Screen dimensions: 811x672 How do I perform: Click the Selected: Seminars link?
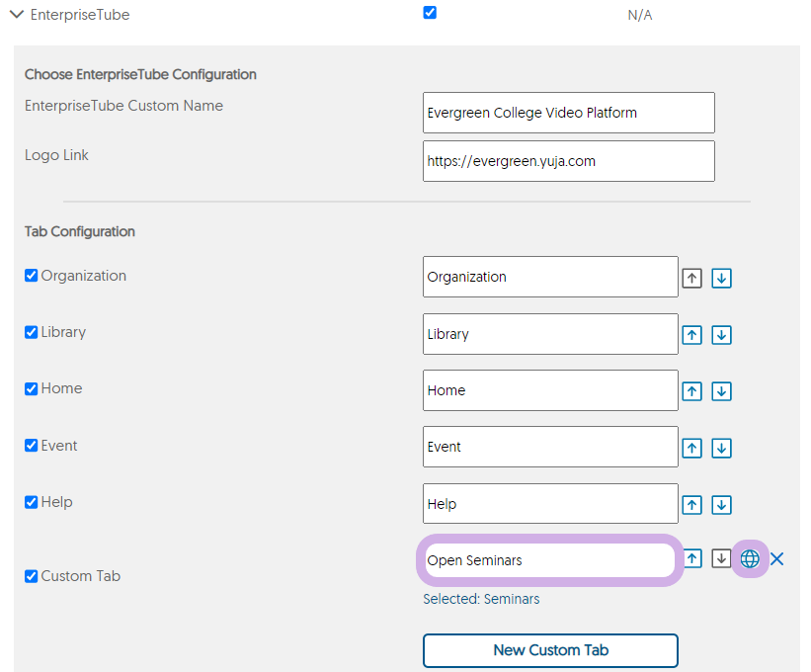[481, 599]
